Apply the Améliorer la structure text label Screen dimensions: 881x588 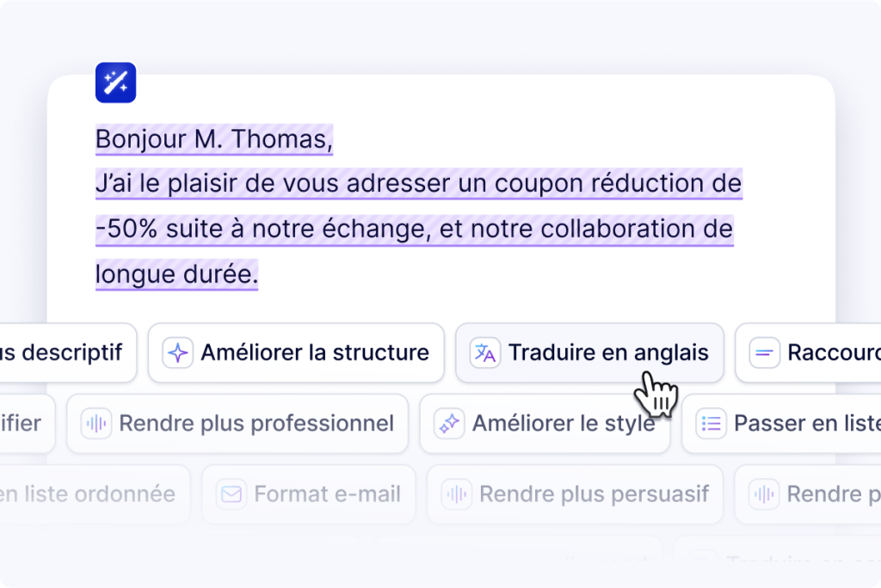point(315,352)
